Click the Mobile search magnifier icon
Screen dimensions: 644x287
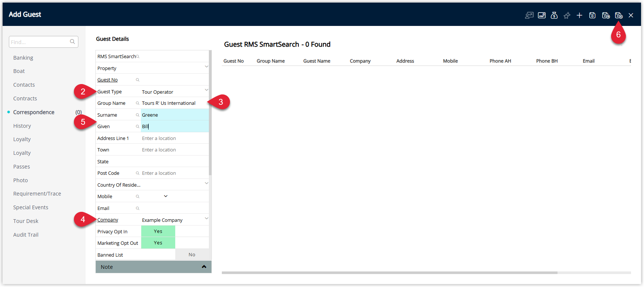[138, 197]
